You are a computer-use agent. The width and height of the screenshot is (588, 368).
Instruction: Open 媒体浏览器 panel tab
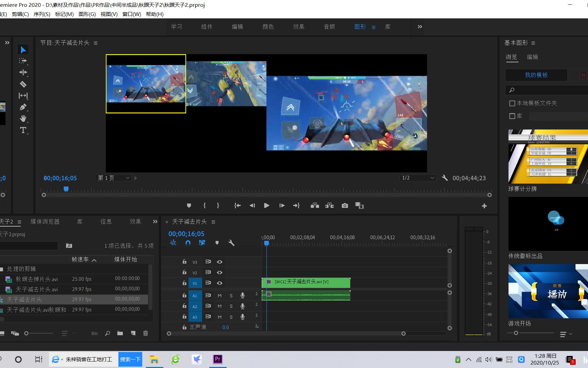(45, 221)
